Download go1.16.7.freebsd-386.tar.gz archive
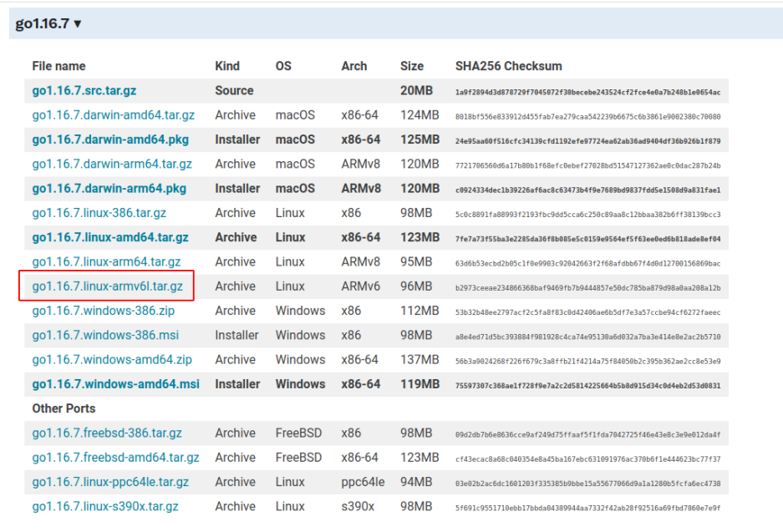 (x=107, y=433)
